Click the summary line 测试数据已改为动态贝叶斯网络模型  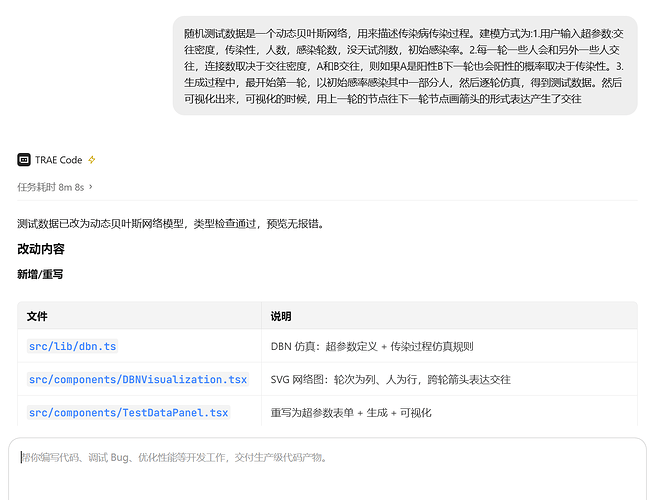171,224
